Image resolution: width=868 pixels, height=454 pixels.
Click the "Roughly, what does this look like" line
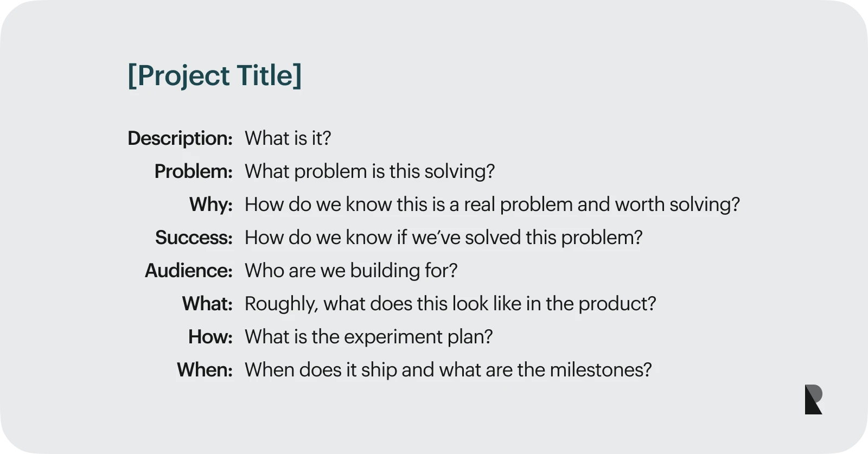450,304
